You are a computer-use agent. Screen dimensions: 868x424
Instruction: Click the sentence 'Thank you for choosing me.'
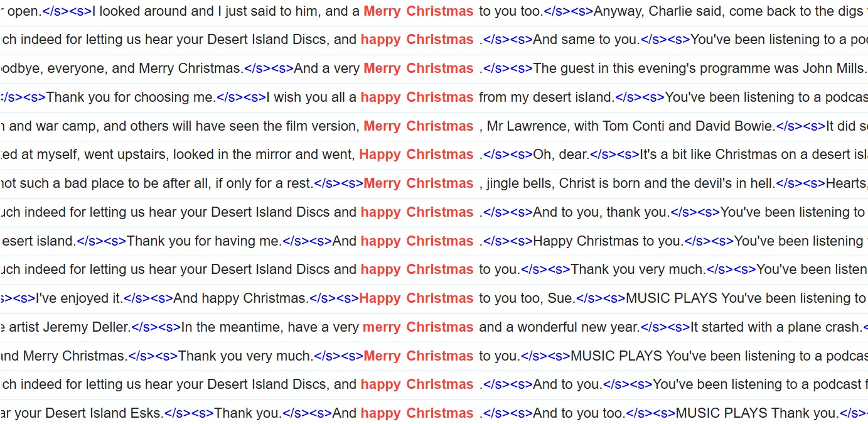coord(131,97)
